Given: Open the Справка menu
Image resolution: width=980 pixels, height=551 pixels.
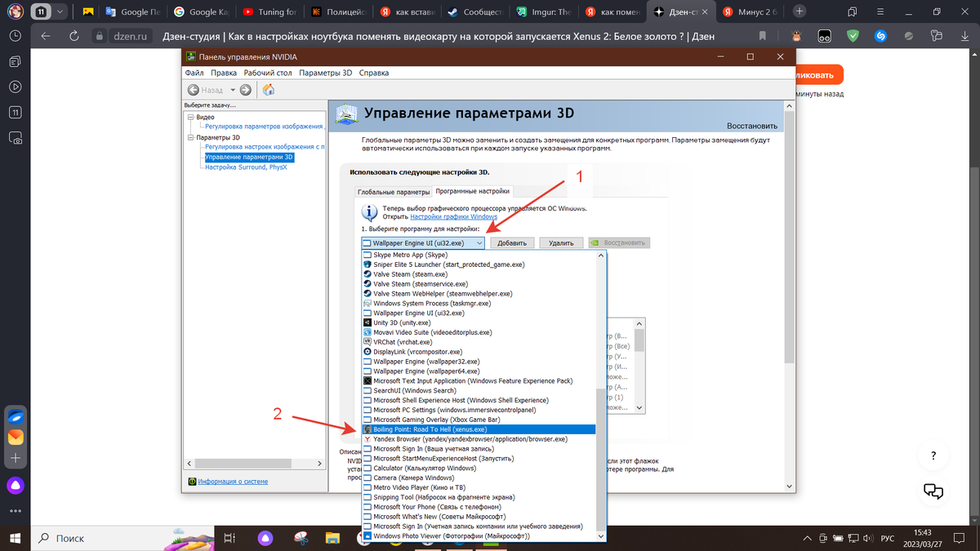Looking at the screenshot, I should click(374, 73).
